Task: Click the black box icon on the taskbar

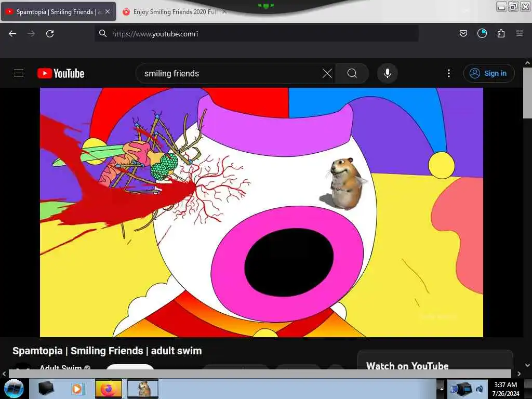Action: click(x=46, y=389)
